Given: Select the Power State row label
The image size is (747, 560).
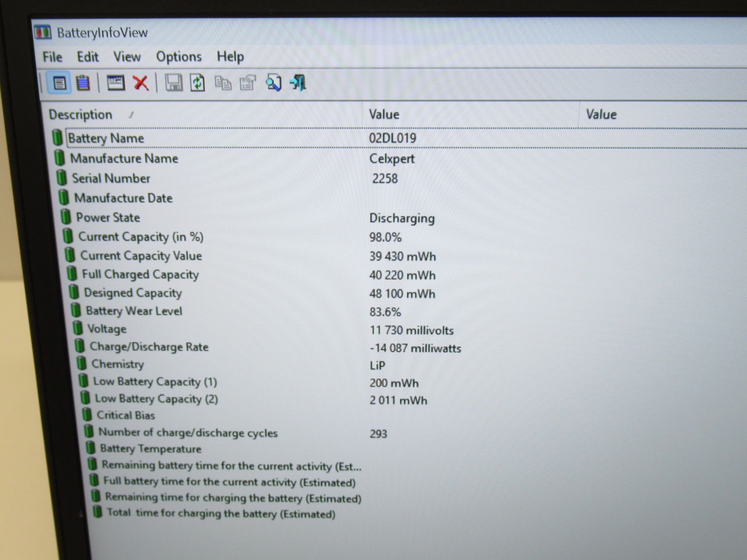Looking at the screenshot, I should 108,217.
